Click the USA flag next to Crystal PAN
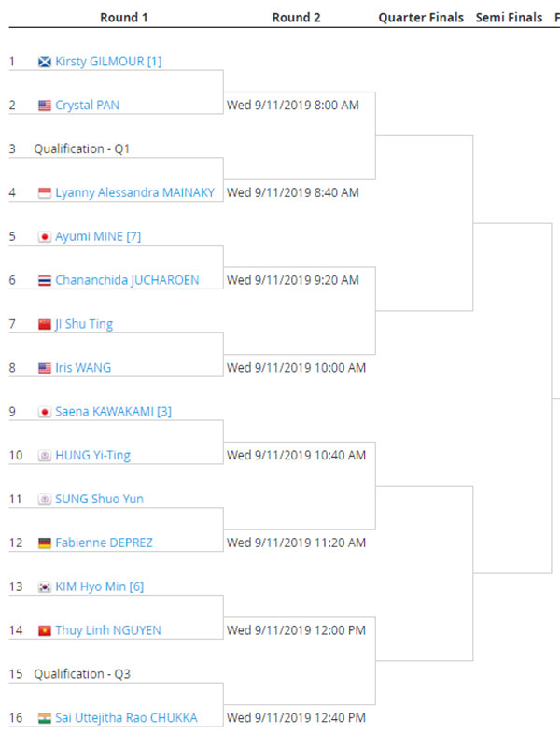 click(x=44, y=106)
